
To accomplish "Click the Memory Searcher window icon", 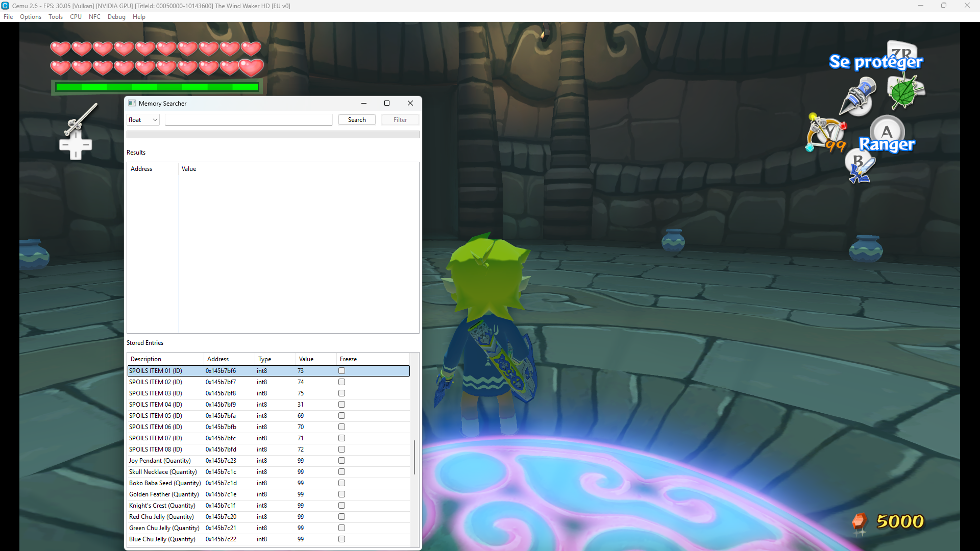I will [132, 103].
